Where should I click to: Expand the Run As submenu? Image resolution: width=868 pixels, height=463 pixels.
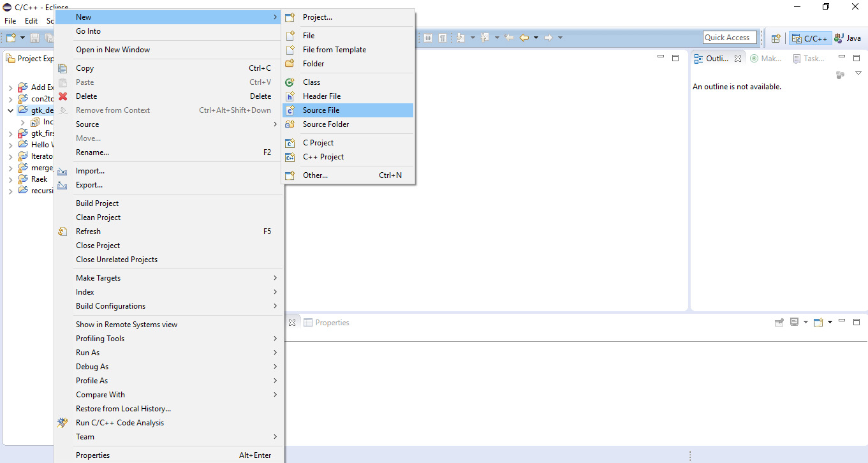coord(87,352)
